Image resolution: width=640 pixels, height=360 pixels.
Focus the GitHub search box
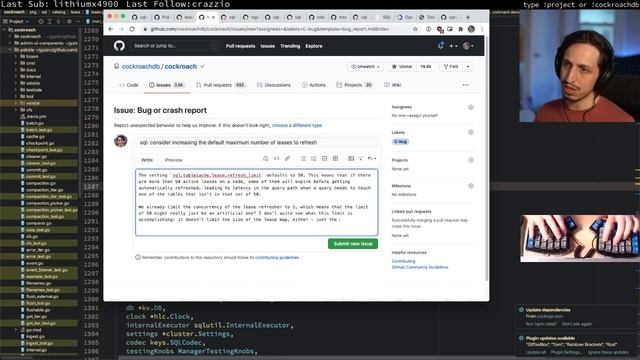176,46
